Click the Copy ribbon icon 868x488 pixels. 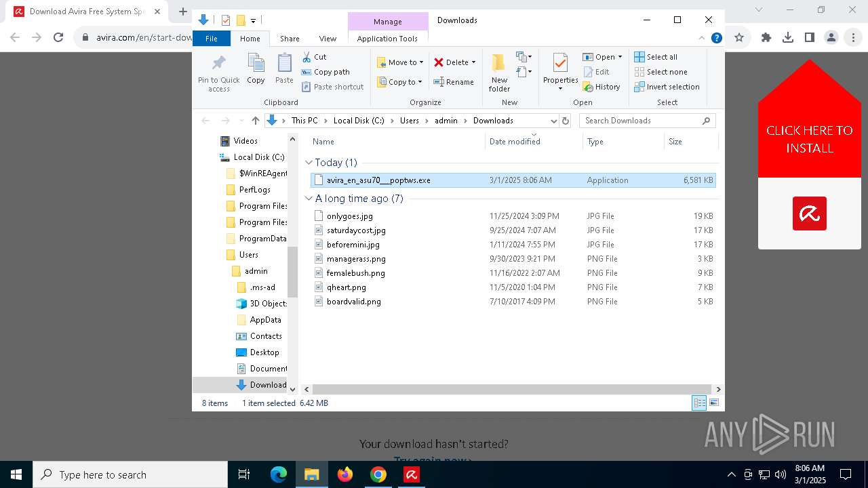point(256,63)
